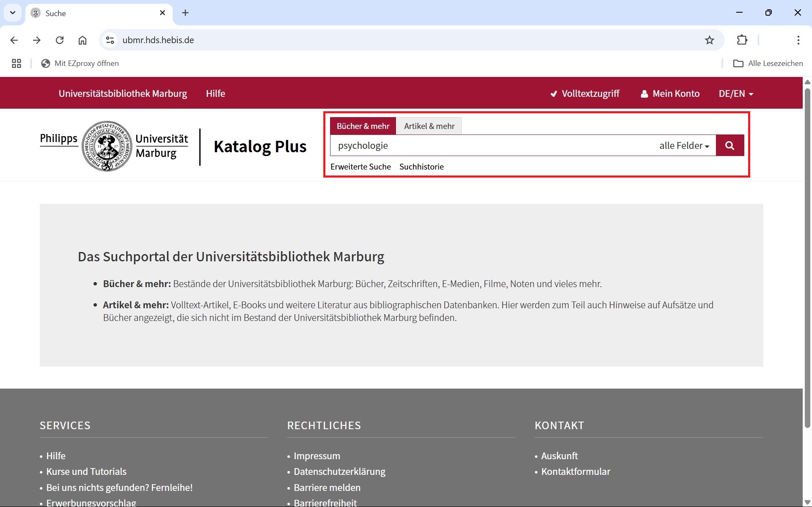
Task: Go to browser home page
Action: click(83, 40)
